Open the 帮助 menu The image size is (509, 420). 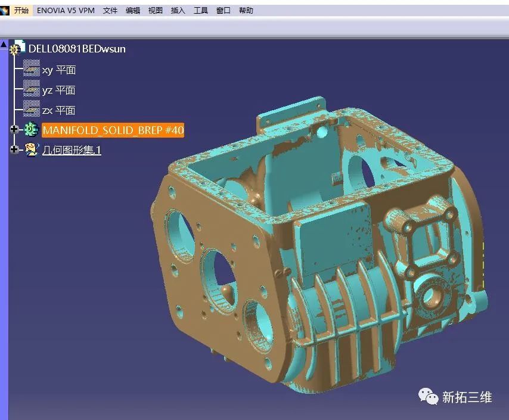(x=246, y=10)
